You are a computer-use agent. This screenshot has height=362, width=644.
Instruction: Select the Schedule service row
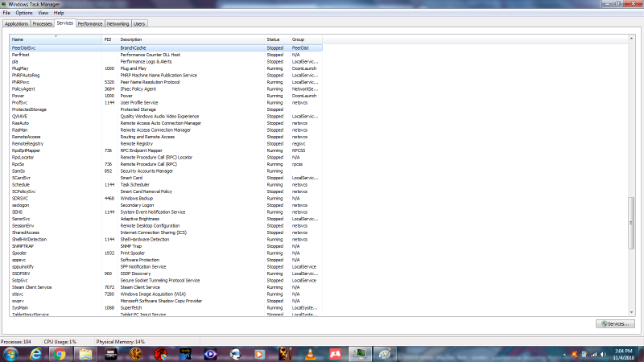166,185
